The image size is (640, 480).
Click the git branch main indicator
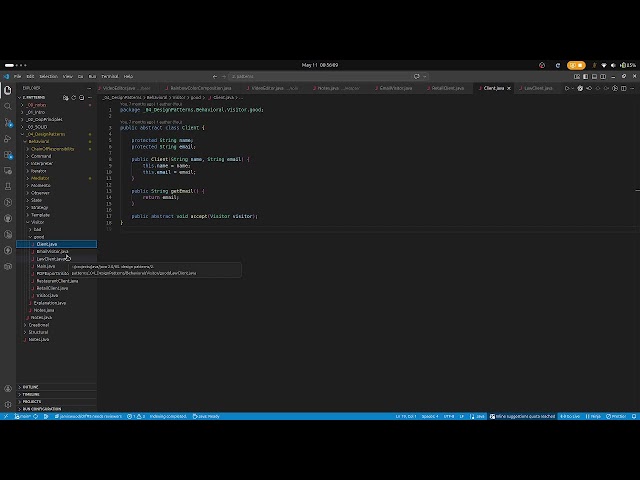point(23,416)
